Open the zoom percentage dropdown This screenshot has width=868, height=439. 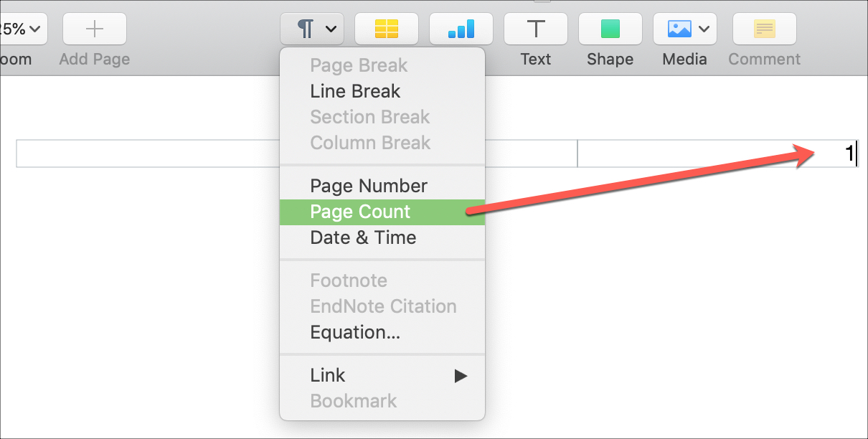(23, 29)
